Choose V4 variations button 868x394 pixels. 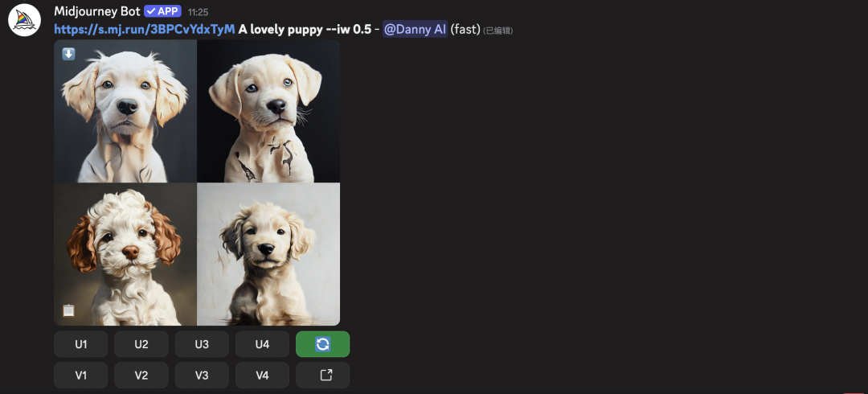262,376
